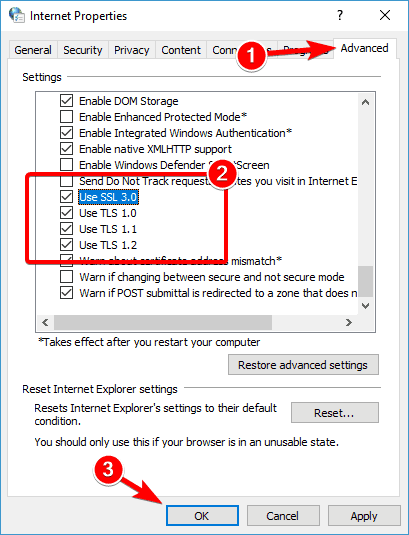Click Restore advanced settings button
Viewport: 409px width, 535px height.
(303, 365)
